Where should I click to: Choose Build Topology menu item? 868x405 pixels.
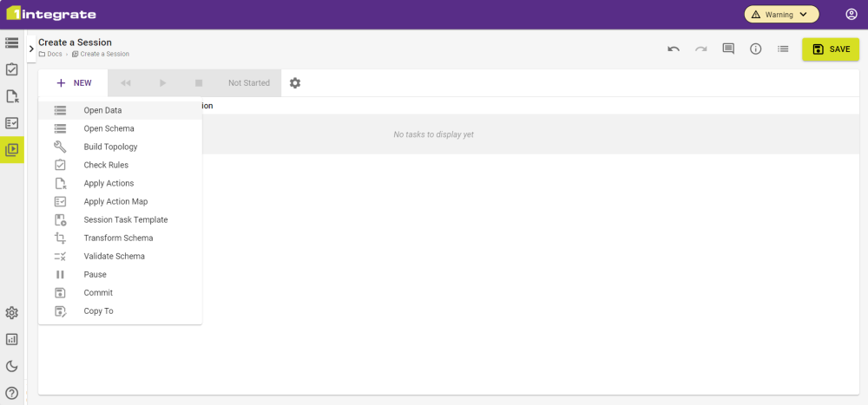110,147
